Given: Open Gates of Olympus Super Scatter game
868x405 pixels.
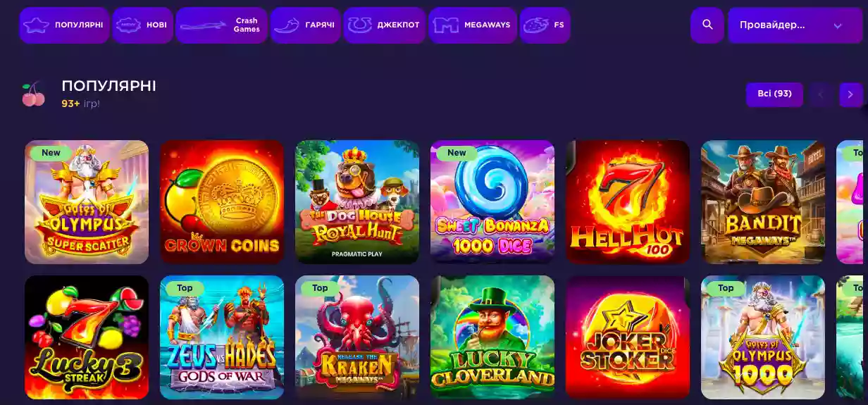Looking at the screenshot, I should [x=87, y=202].
